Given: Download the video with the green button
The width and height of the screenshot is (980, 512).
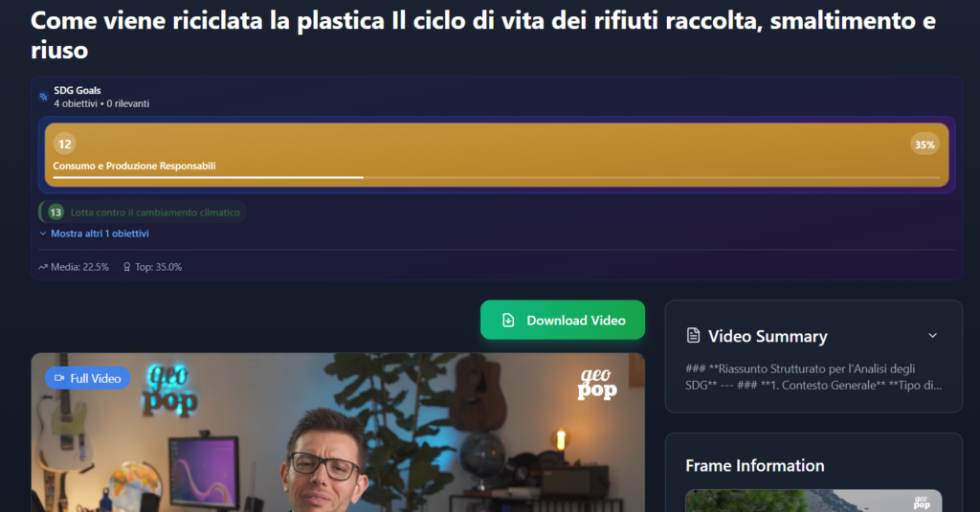Looking at the screenshot, I should 563,320.
